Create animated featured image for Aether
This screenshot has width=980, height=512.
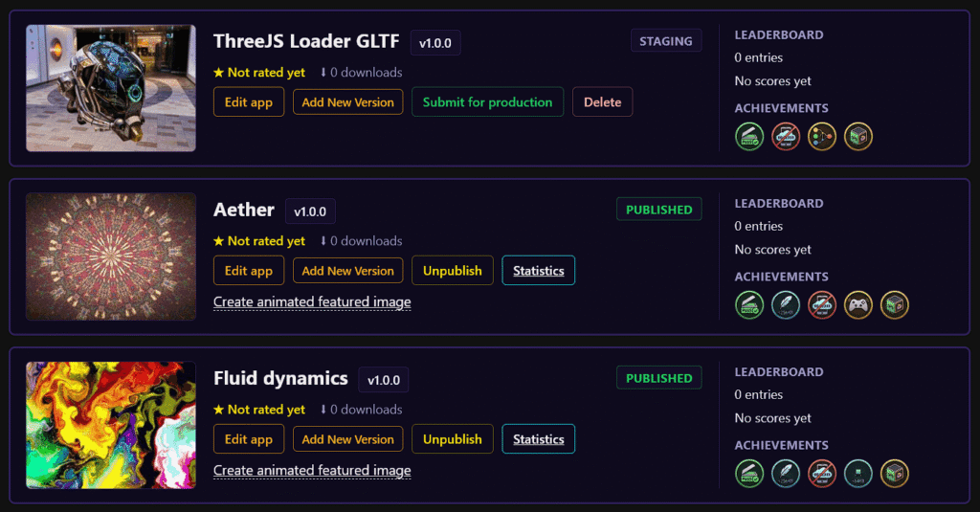[312, 302]
